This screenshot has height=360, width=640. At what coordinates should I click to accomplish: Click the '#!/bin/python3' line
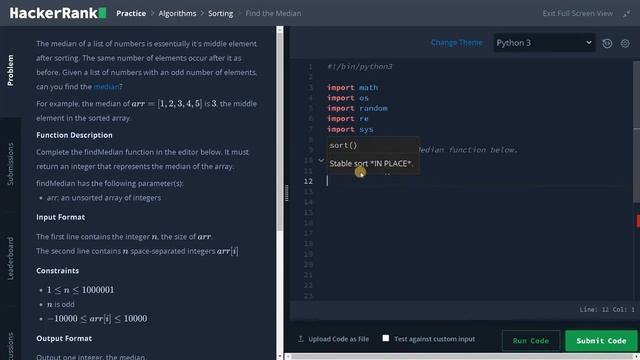coord(360,67)
